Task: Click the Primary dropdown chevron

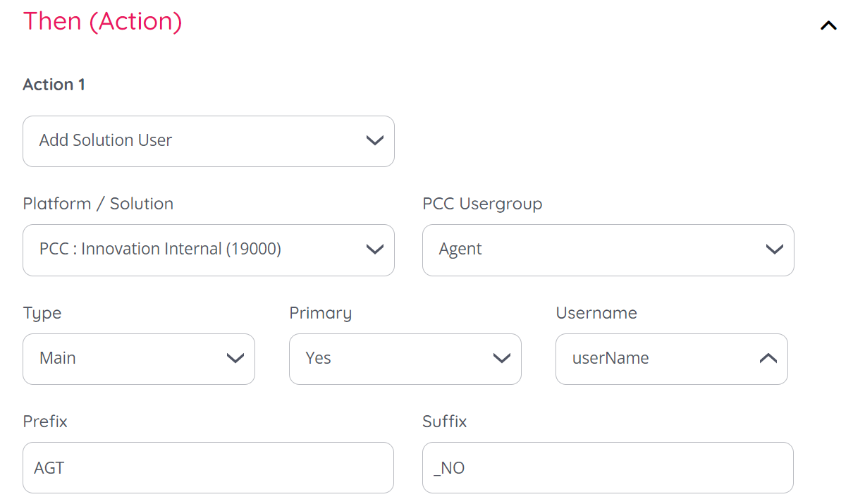Action: pos(501,358)
